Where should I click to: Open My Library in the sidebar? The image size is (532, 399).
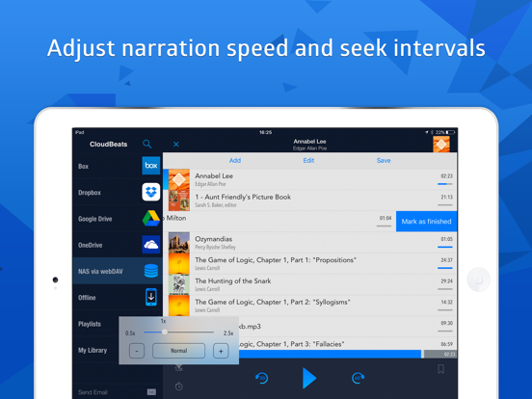95,350
